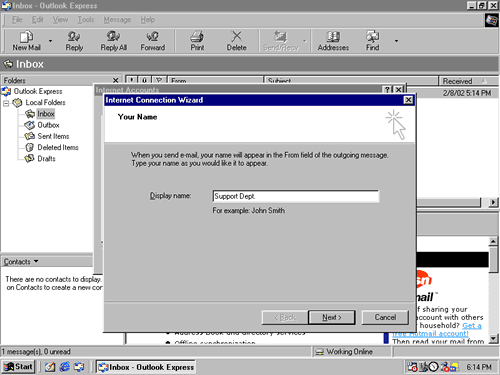This screenshot has height=375, width=500.
Task: Click the Next button in wizard
Action: pos(332,317)
